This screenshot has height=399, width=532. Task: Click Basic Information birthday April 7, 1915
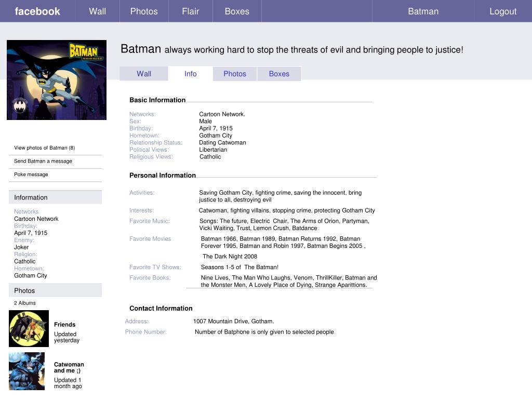tap(216, 128)
